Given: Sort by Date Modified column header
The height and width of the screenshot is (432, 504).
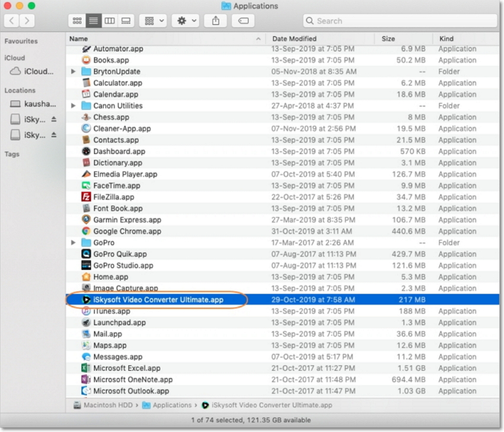Looking at the screenshot, I should (294, 39).
